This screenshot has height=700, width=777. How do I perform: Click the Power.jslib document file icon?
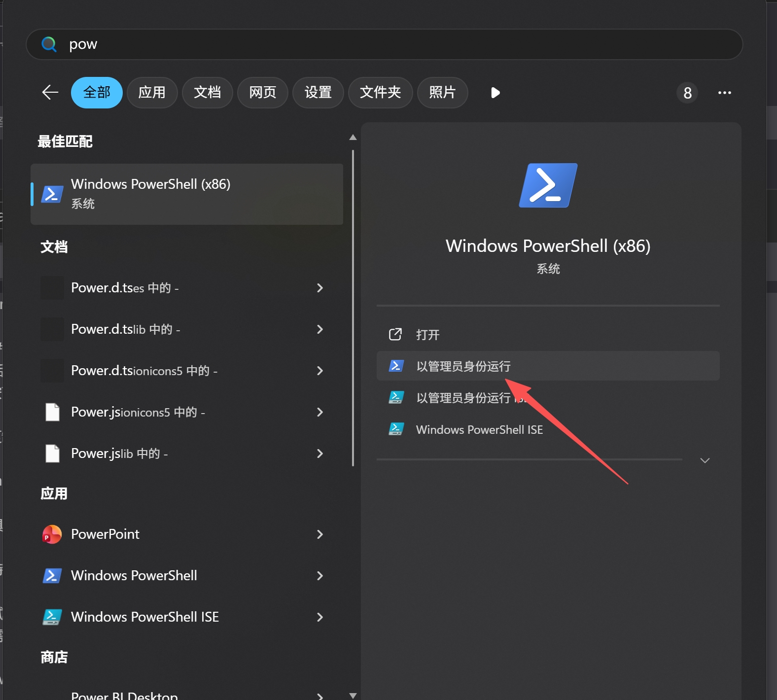click(52, 454)
